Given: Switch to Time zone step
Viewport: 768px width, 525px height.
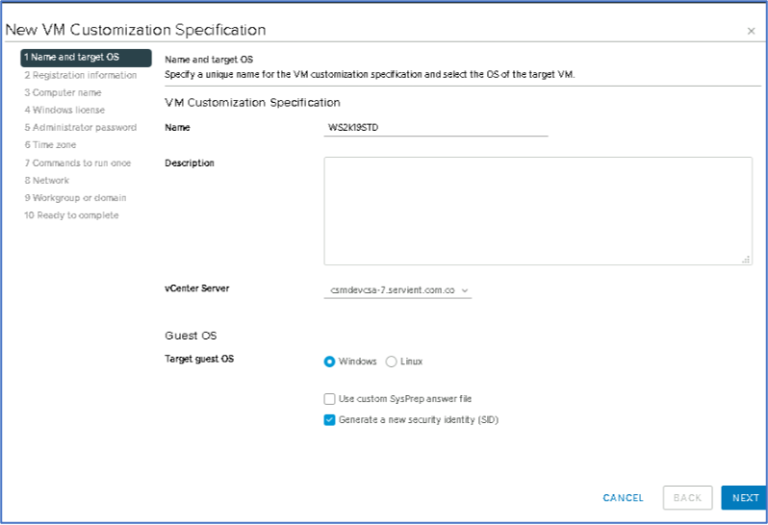Looking at the screenshot, I should [50, 145].
